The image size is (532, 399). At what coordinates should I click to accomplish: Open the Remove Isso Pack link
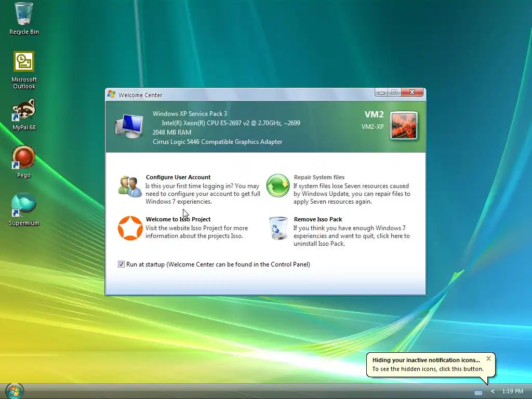318,219
